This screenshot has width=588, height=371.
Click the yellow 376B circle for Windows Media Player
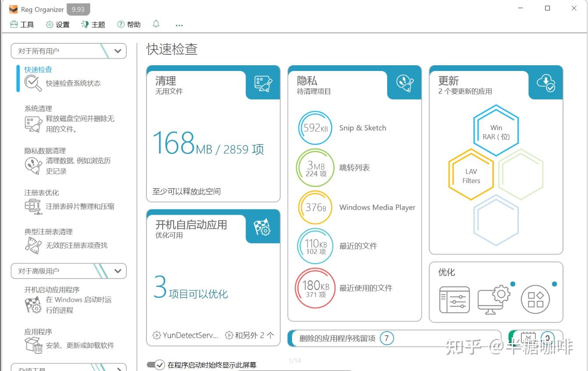[x=315, y=208]
